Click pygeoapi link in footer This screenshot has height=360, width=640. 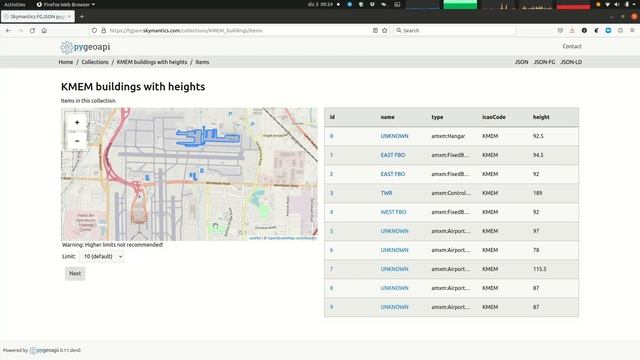[x=44, y=350]
